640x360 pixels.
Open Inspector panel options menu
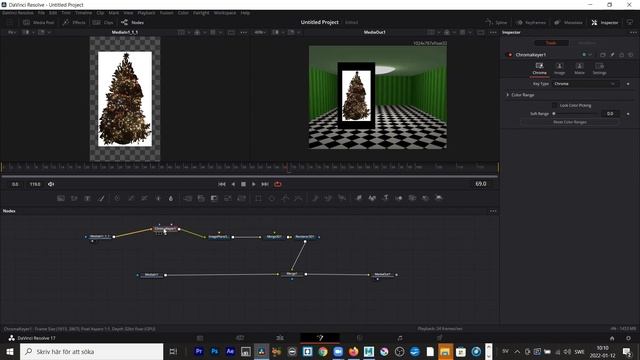coord(633,32)
